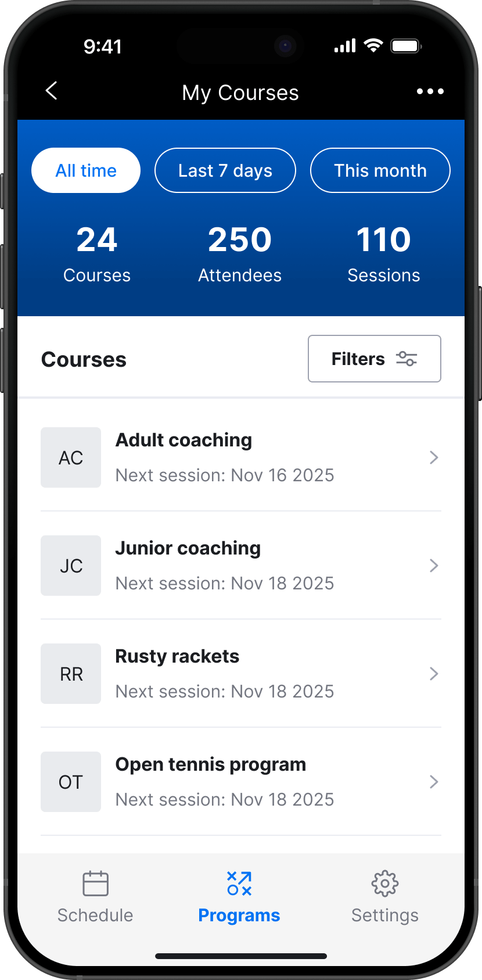The image size is (482, 980).
Task: Select the All time filter pill
Action: 85,170
